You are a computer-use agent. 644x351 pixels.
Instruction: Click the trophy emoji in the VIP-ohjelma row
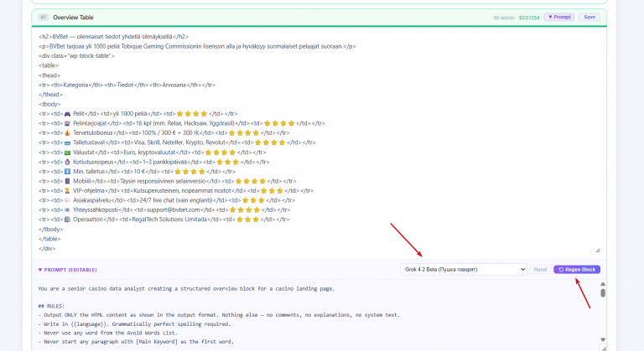tap(67, 190)
